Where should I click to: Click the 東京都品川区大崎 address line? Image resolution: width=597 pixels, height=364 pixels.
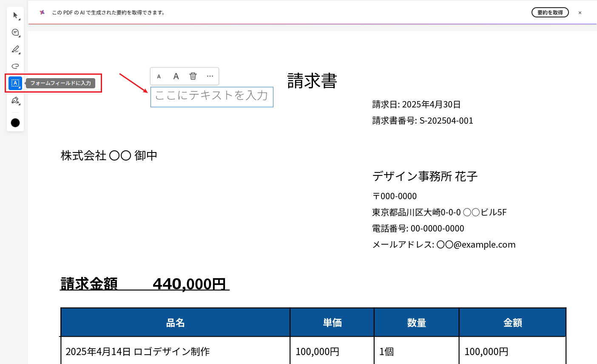point(440,212)
